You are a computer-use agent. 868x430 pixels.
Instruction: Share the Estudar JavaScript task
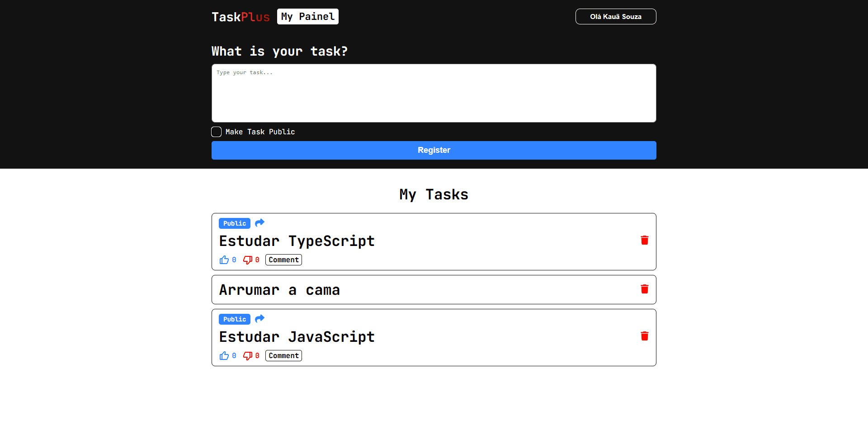(259, 319)
